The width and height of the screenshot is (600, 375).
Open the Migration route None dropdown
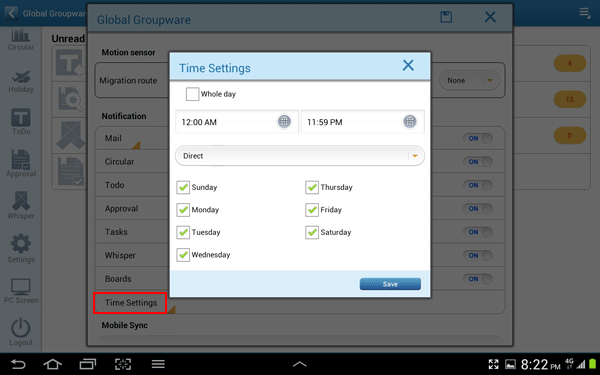469,80
